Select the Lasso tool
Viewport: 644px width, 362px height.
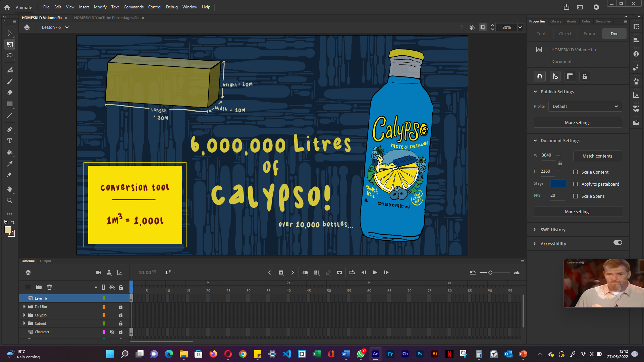(x=10, y=56)
